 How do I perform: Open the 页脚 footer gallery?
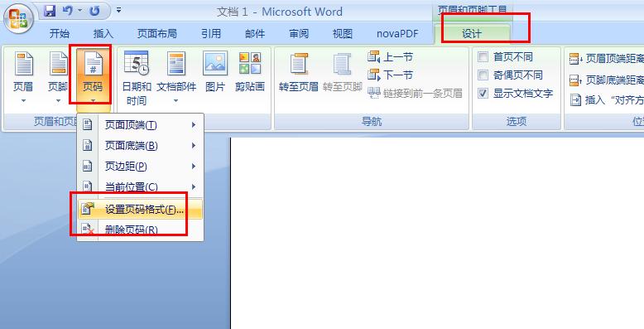coord(58,77)
